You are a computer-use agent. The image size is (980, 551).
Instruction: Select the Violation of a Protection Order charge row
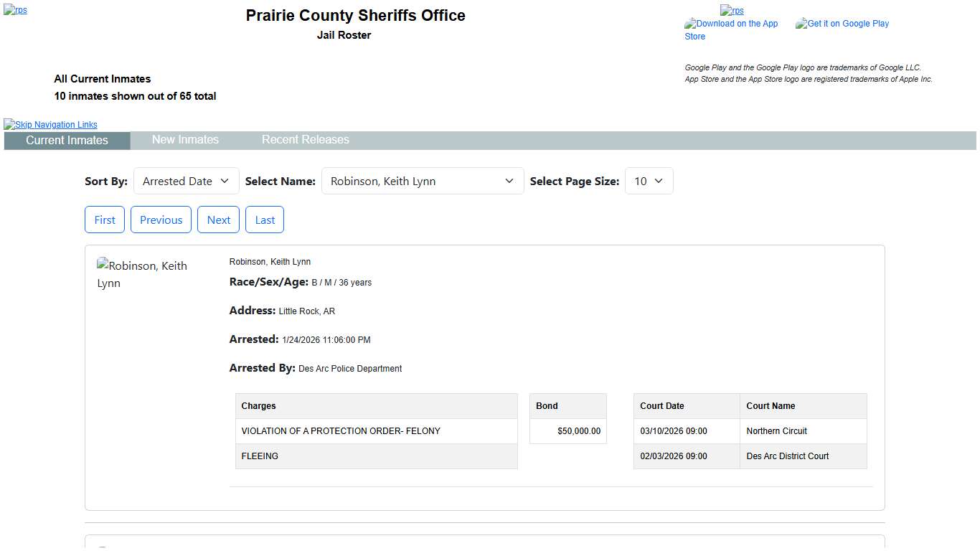click(x=376, y=431)
